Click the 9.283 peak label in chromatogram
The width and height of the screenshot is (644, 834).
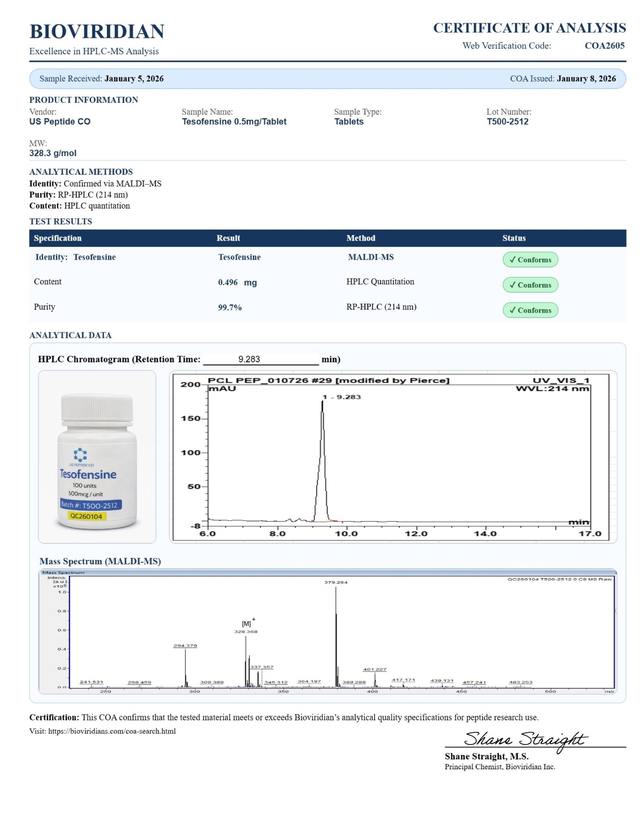coord(342,397)
